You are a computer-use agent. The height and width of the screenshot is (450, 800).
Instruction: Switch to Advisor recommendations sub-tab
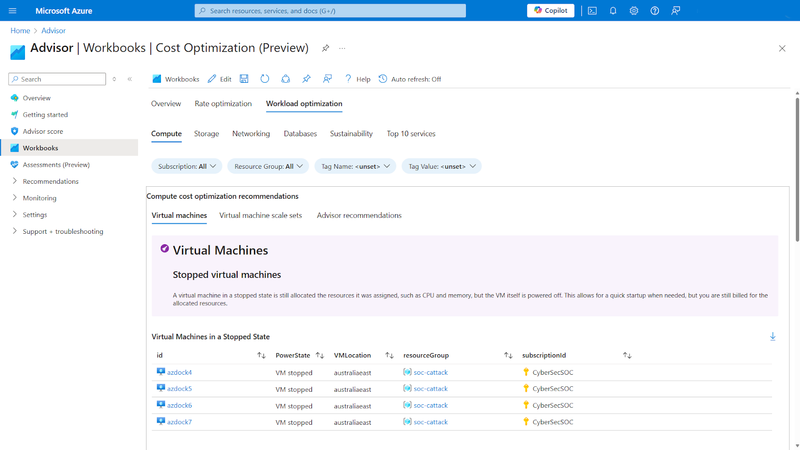[x=359, y=215]
